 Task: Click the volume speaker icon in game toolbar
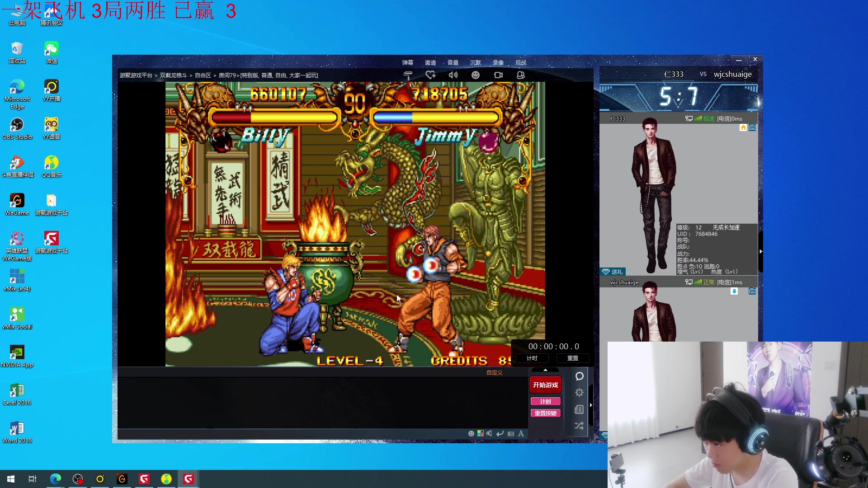[x=453, y=75]
